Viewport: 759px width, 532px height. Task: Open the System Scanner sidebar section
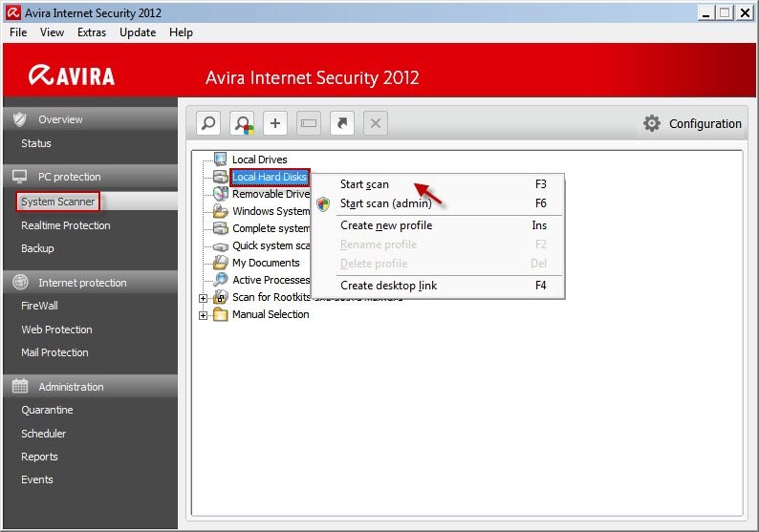coord(58,202)
